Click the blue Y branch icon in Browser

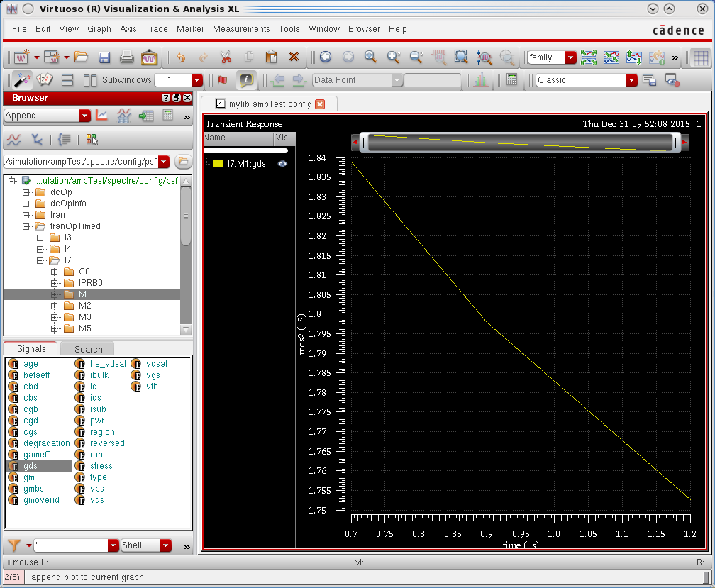pyautogui.click(x=36, y=140)
